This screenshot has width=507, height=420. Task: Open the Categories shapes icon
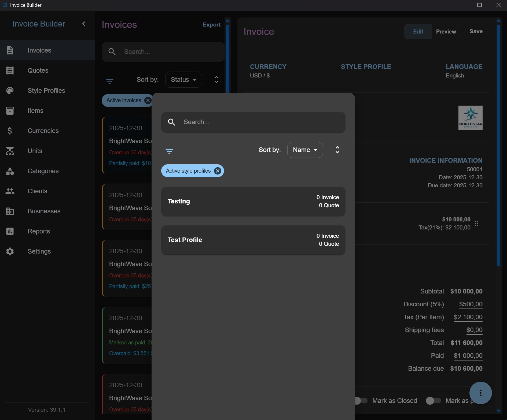10,171
